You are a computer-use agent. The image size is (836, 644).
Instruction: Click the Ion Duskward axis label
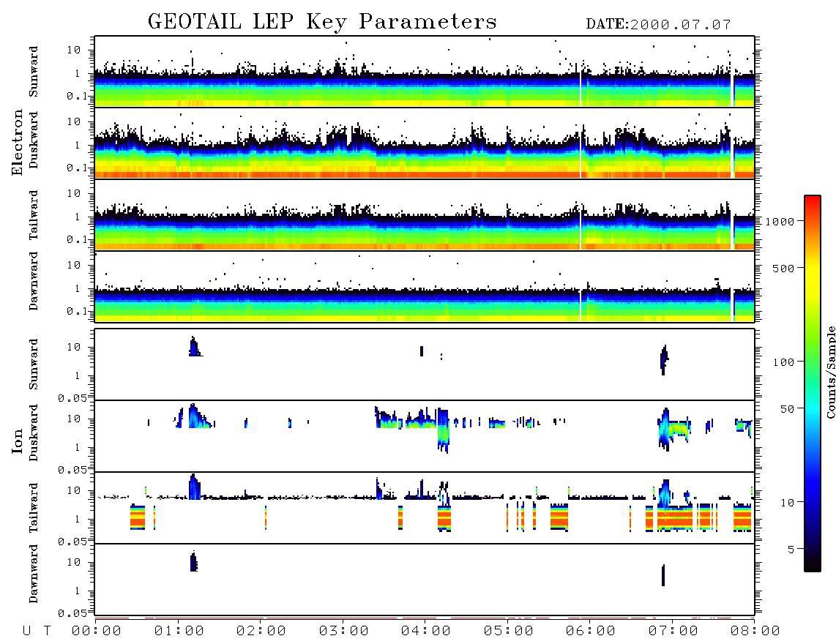point(34,433)
